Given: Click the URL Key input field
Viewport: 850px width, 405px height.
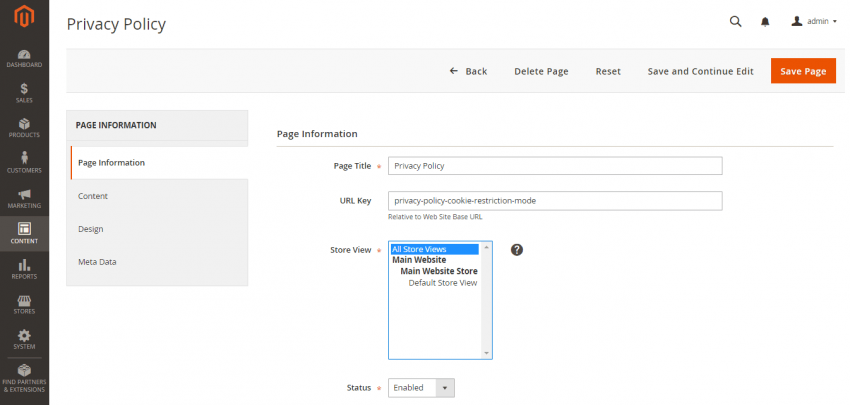Looking at the screenshot, I should pos(555,201).
